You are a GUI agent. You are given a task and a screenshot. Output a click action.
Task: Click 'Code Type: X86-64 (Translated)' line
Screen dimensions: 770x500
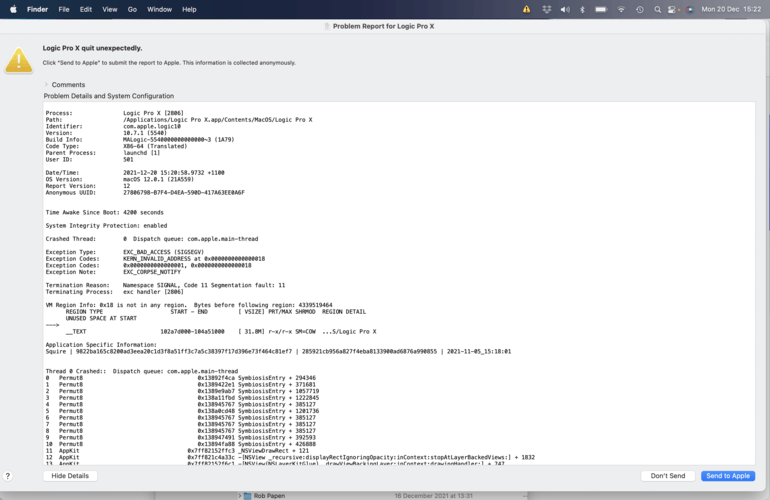tap(116, 146)
